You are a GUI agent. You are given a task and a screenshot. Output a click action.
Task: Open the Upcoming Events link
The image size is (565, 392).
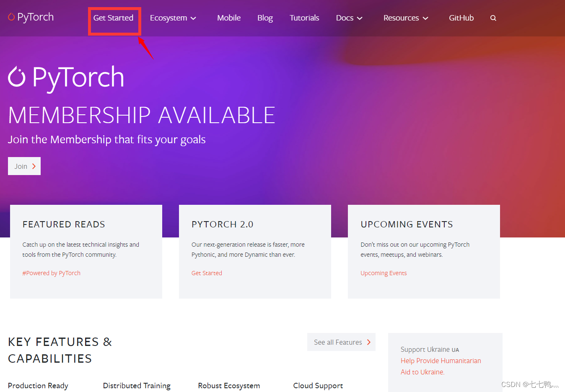pos(384,273)
